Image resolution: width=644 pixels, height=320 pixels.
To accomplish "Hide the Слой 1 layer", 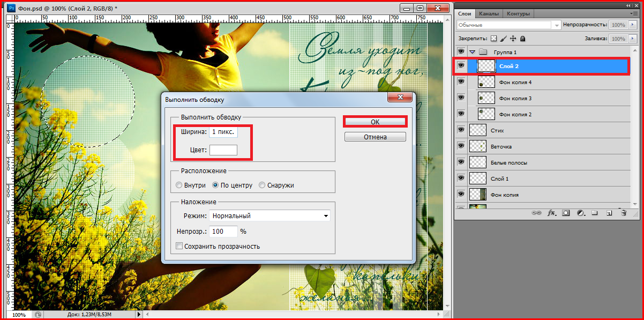I will (x=461, y=178).
